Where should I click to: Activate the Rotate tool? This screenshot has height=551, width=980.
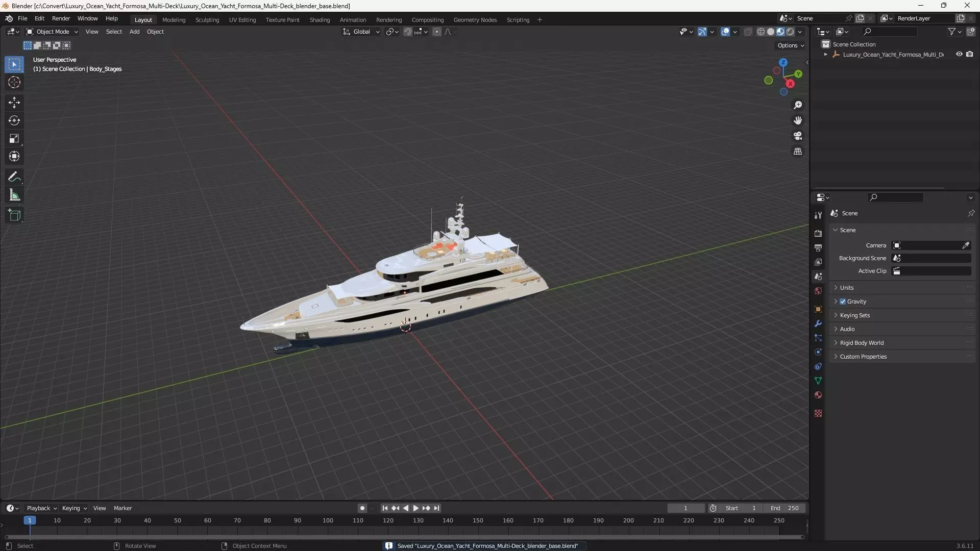pos(14,120)
